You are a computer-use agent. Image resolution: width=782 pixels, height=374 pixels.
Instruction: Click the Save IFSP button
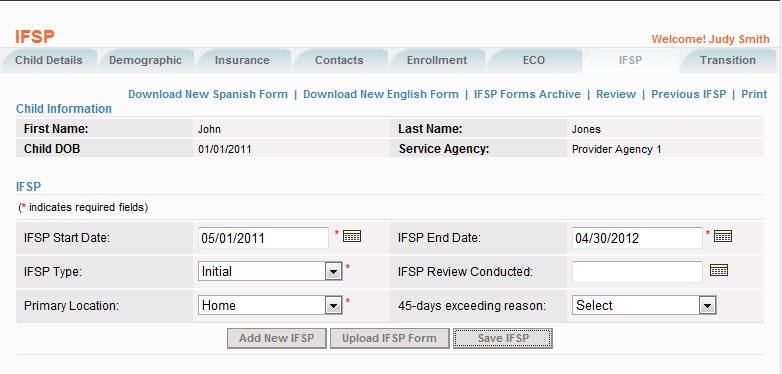click(503, 338)
